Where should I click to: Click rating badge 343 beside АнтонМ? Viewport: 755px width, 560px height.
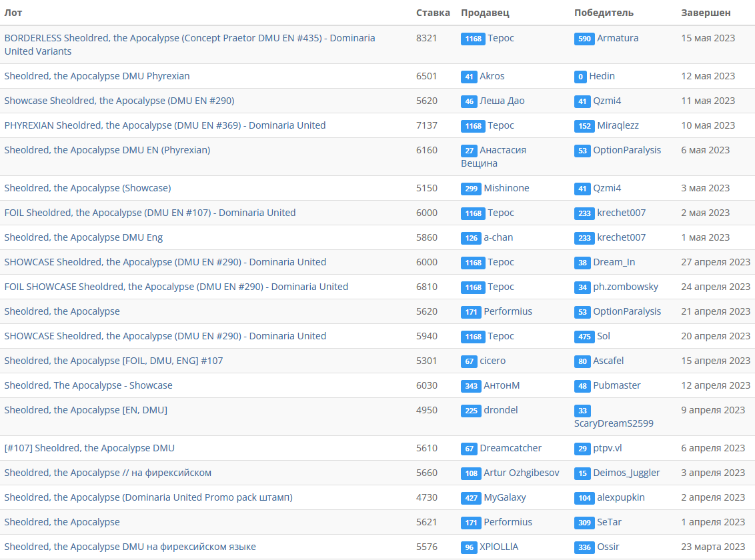pos(471,385)
